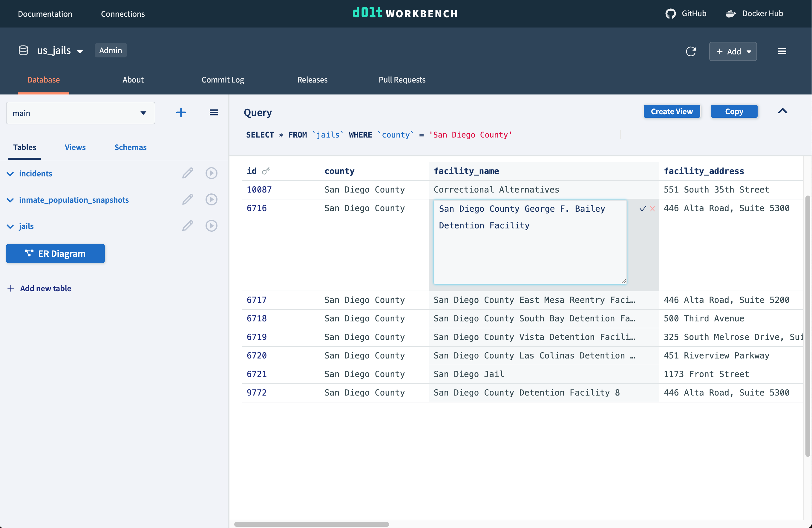This screenshot has height=528, width=812.
Task: Open the Pull Requests tab
Action: pos(402,80)
